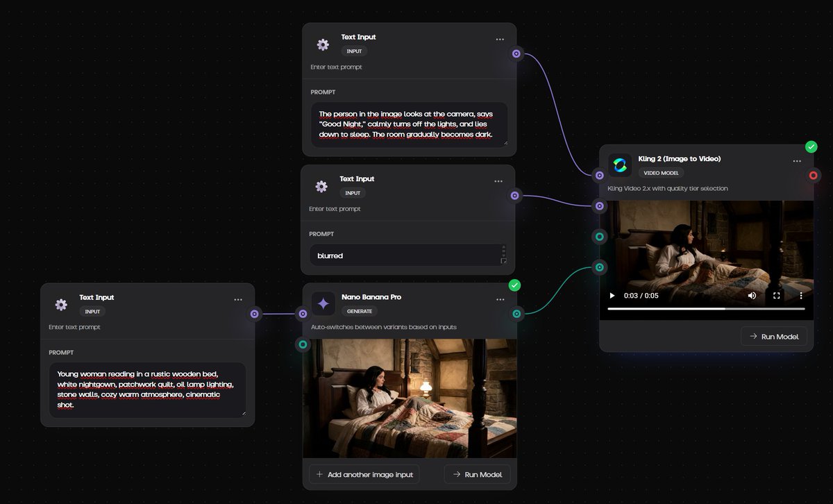The image size is (833, 504).
Task: Open three-dot menu on 'blurred' Text Input node
Action: pos(498,181)
